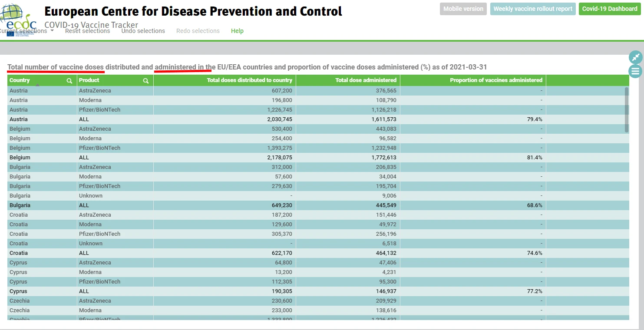Expand the Current selections dropdown
This screenshot has width=644, height=330.
pos(27,31)
